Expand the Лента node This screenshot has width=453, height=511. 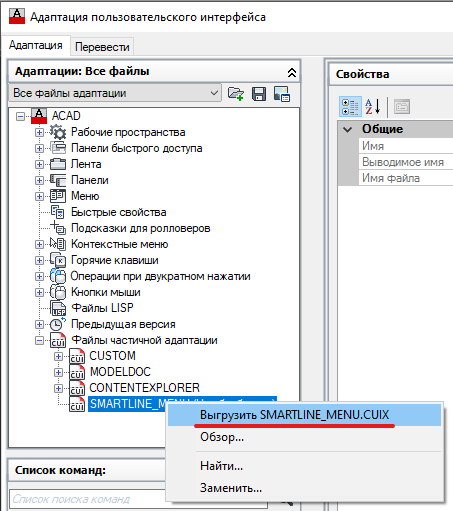[39, 164]
